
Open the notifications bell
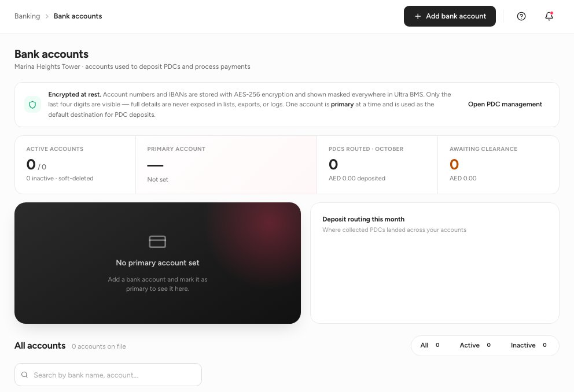[x=549, y=16]
